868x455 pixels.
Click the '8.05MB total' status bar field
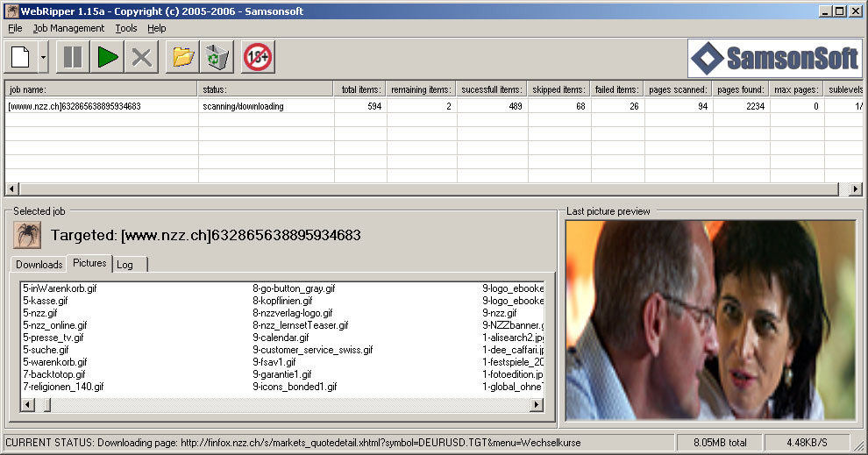720,443
